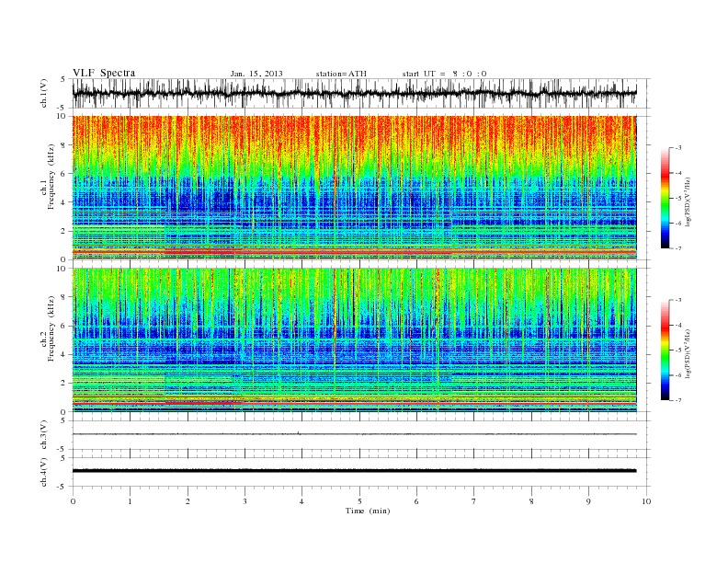Viewport: 728px width, 563px height.
Task: Click the "6" kHz tick on ch.2 frequency axis
Action: tap(64, 326)
